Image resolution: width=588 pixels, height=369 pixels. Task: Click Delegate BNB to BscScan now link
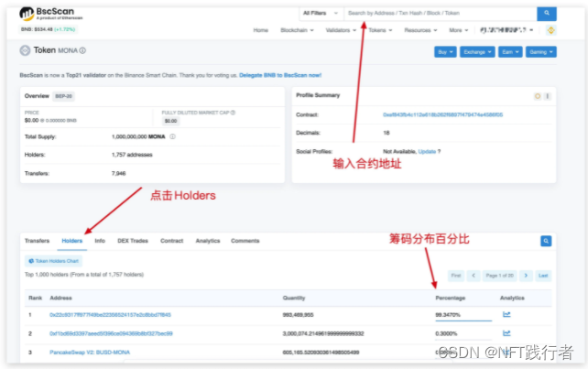pos(280,75)
